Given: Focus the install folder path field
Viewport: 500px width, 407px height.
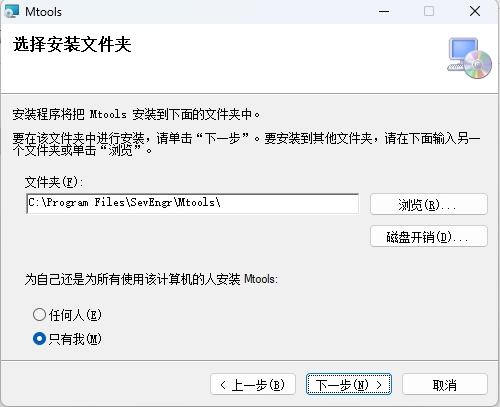Looking at the screenshot, I should [193, 203].
